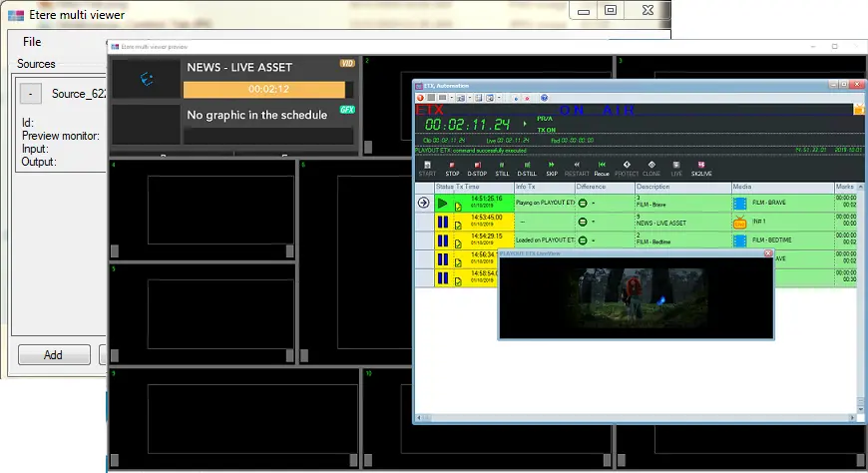Click the Recue icon
868x473 pixels.
coord(602,167)
